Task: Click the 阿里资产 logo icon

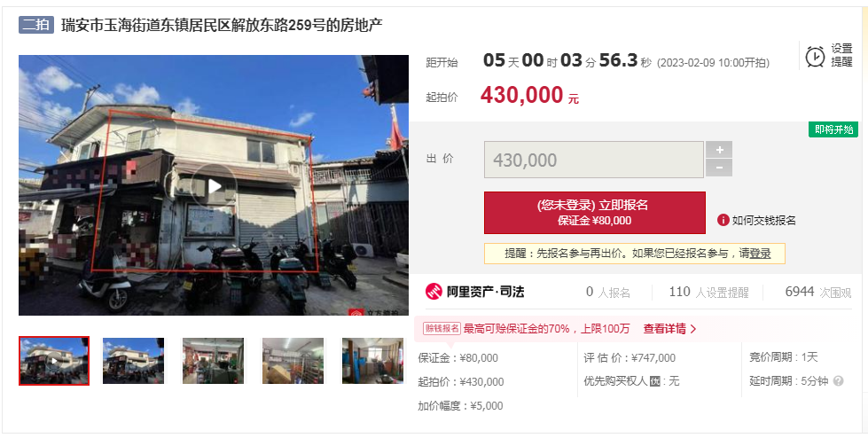Action: (434, 292)
